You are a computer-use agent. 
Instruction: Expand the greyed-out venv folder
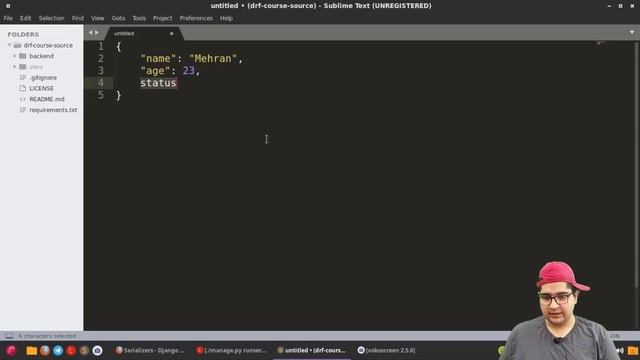coord(15,67)
